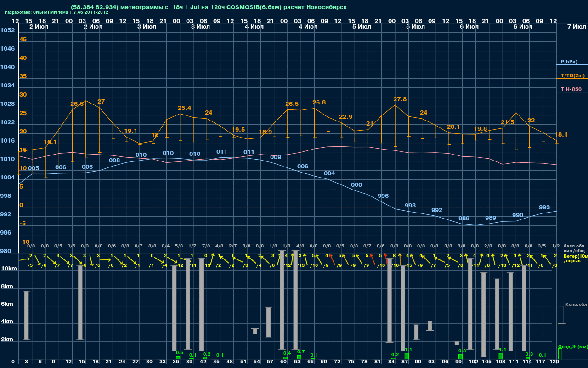The width and height of the screenshot is (588, 368).
Task: Click the 0.7 precipitation amount label
Action: (x=301, y=351)
